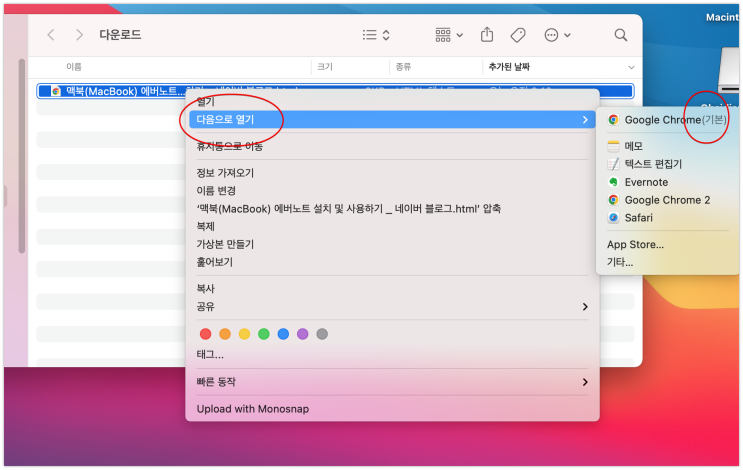Viewport: 743px width, 470px height.
Task: Choose 복제 menu item
Action: tap(206, 226)
